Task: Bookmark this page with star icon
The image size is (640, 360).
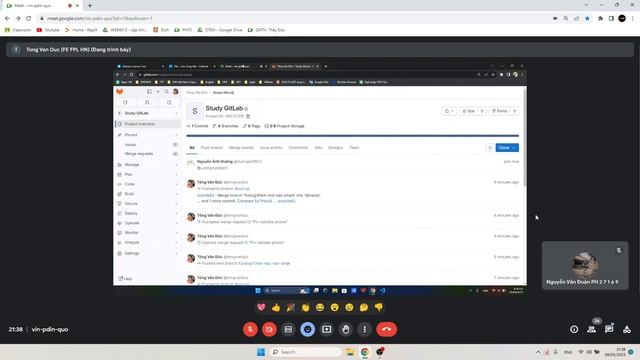Action: coord(587,18)
